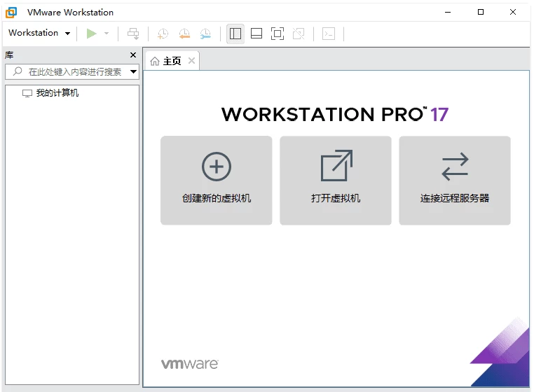Screen dimensions: 534x392
Task: Click the library search input field
Action: (x=74, y=71)
